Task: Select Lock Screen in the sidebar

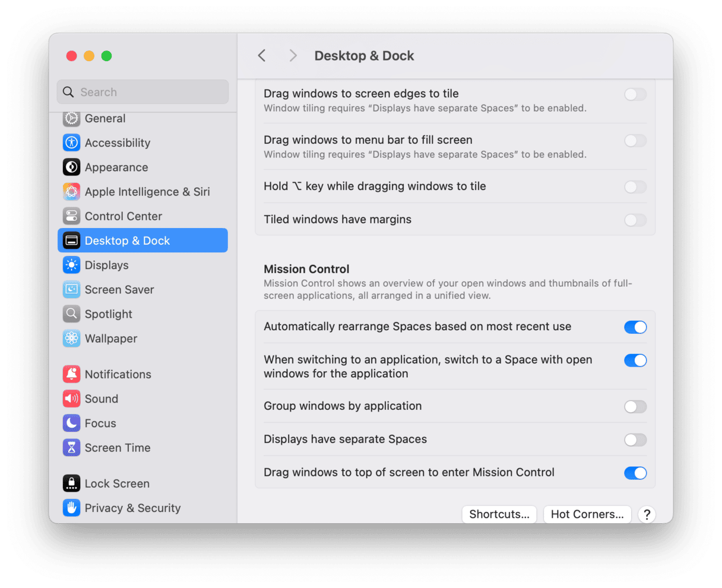Action: [x=142, y=483]
